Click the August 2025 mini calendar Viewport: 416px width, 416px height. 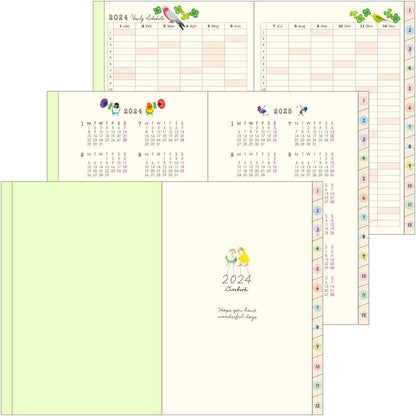(x=312, y=164)
